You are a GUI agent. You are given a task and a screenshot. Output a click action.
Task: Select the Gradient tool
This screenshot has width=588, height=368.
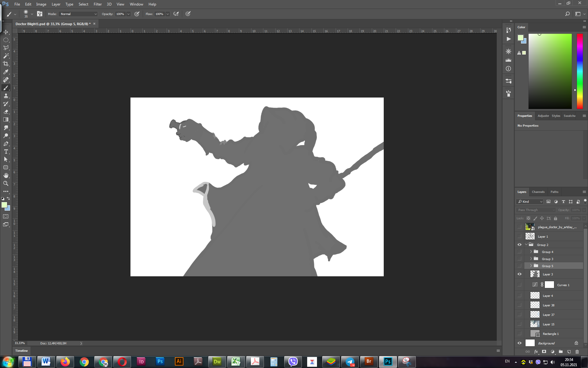[x=6, y=120]
